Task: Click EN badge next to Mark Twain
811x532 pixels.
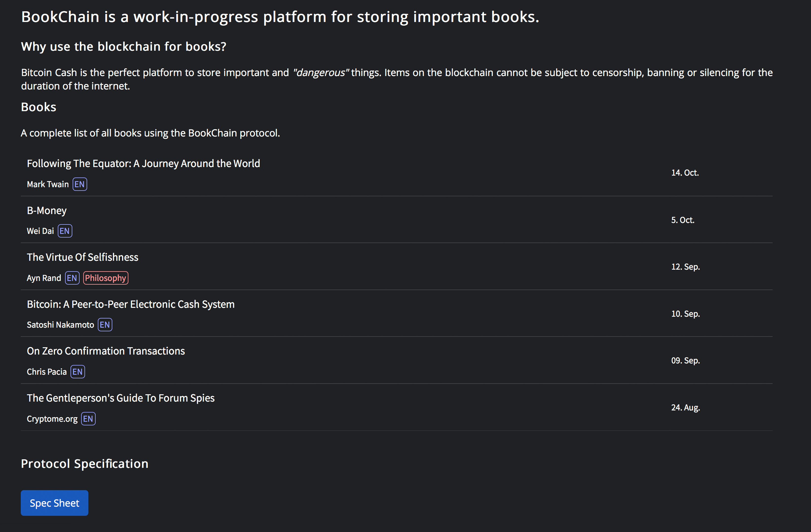Action: tap(80, 184)
